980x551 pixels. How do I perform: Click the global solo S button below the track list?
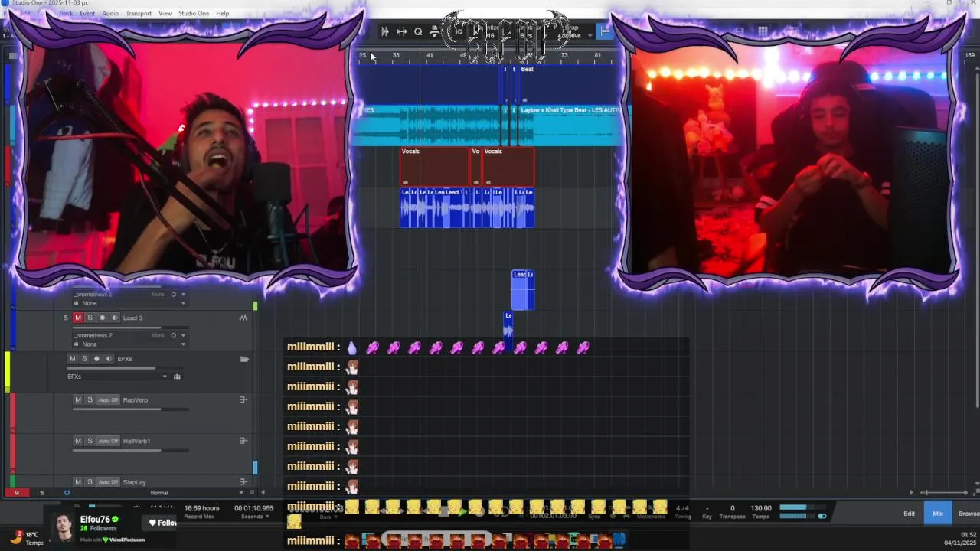tap(42, 493)
